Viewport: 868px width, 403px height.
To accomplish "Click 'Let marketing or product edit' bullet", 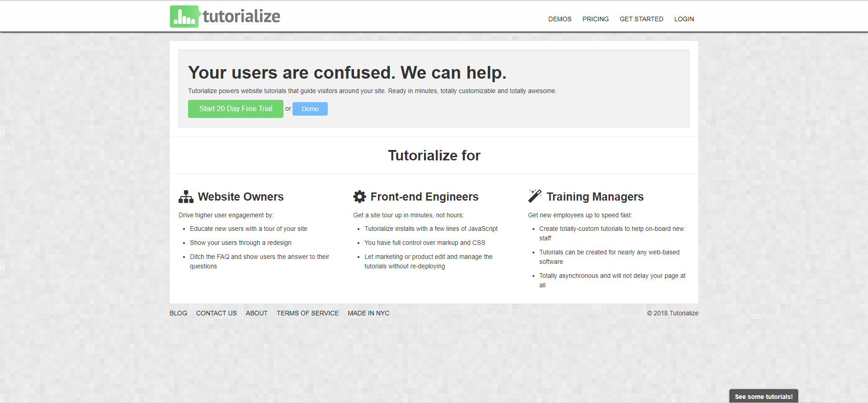I will click(x=429, y=261).
